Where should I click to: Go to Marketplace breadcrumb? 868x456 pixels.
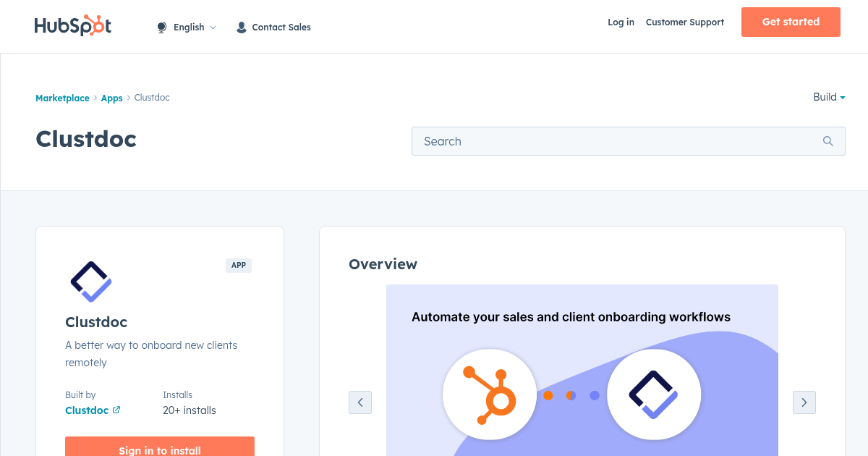(x=62, y=98)
